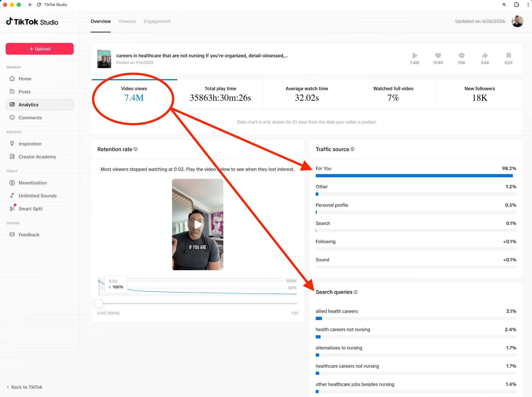Click the Analytics chart icon
The width and height of the screenshot is (532, 397).
tap(12, 105)
